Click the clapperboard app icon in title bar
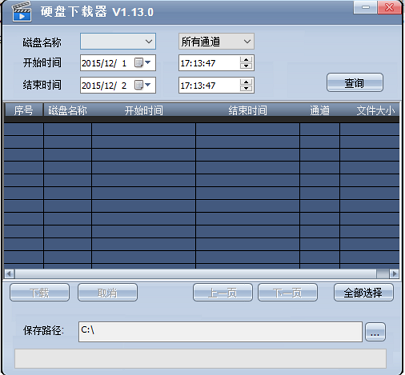Screen dimensions: 405x375 tap(22, 12)
